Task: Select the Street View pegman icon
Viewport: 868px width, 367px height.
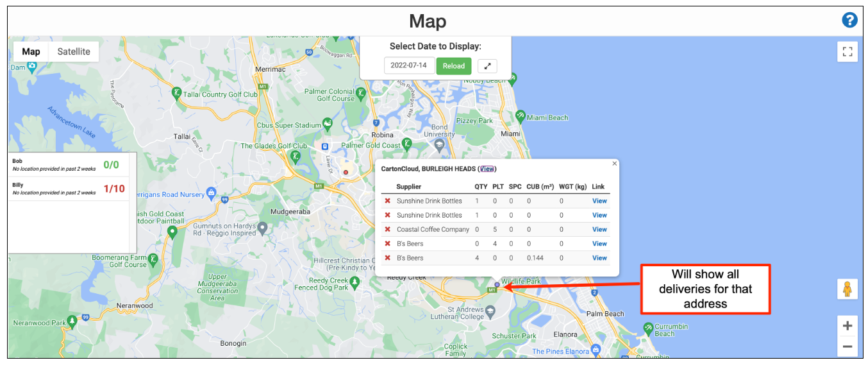Action: (847, 289)
